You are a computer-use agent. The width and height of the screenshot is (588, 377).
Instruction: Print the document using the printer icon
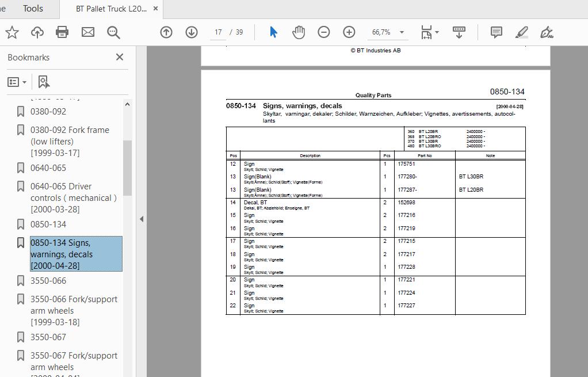coord(62,32)
